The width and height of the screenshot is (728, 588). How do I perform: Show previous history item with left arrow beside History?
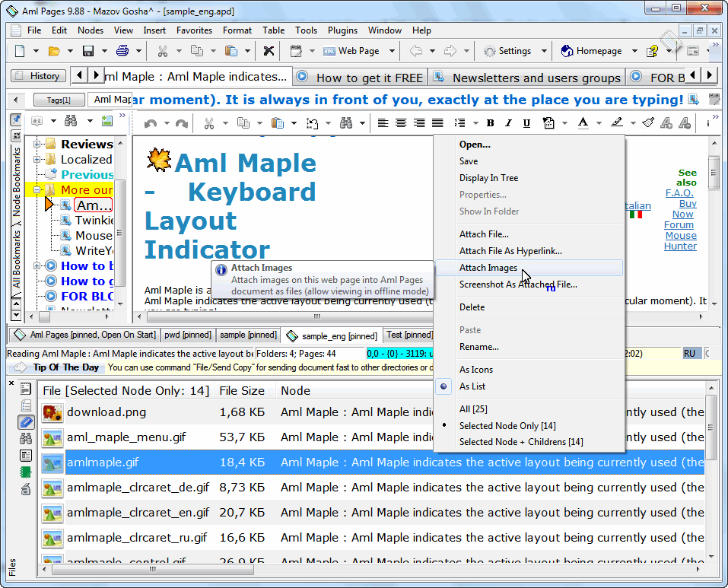pos(79,75)
